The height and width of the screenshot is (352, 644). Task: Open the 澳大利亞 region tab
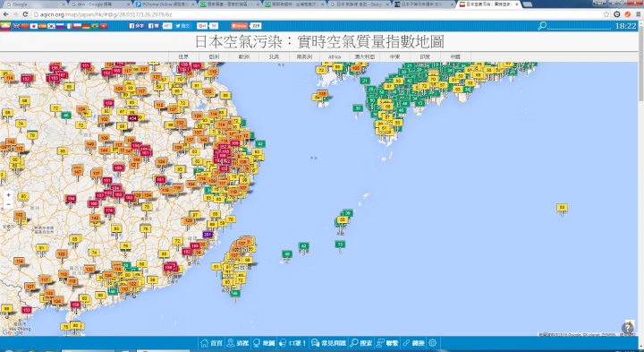pos(365,56)
